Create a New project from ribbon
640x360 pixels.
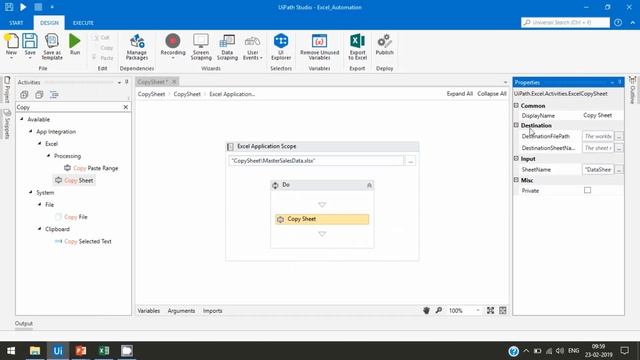point(11,46)
